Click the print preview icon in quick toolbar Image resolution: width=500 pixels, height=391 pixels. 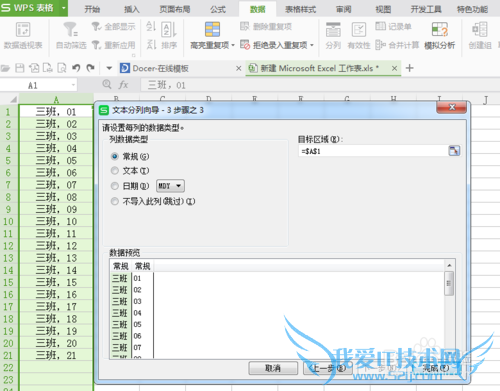pos(62,68)
